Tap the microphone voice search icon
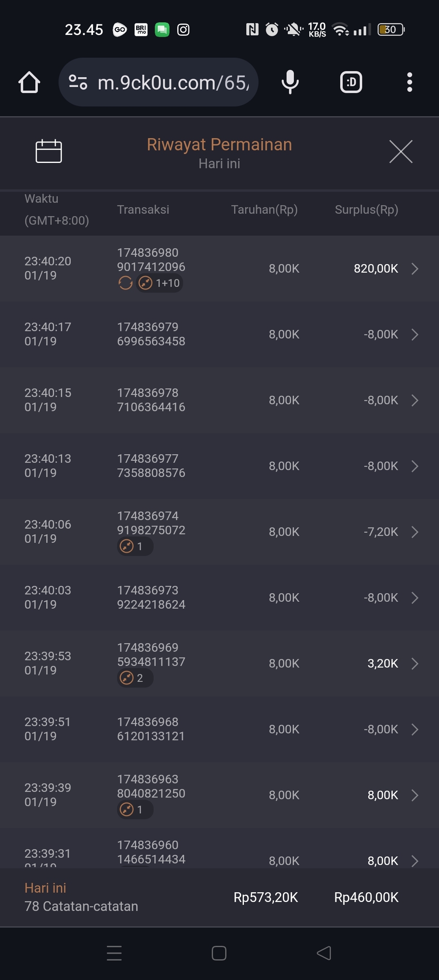 pyautogui.click(x=290, y=82)
